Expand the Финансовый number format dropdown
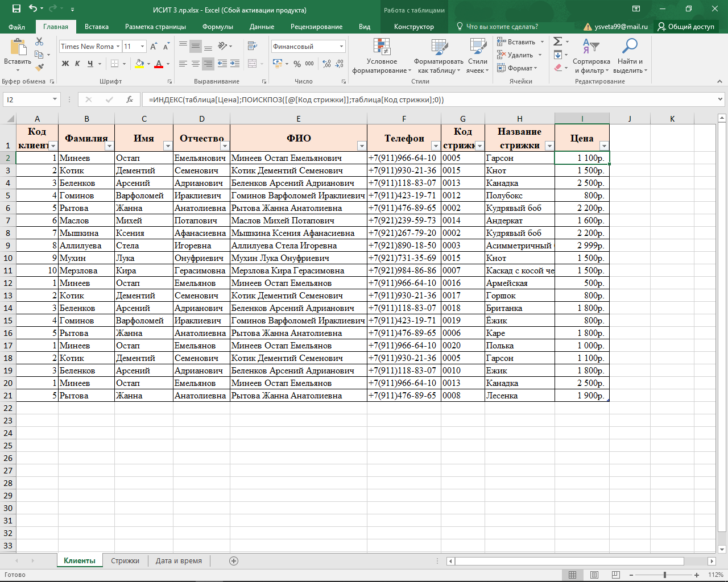 [x=341, y=47]
